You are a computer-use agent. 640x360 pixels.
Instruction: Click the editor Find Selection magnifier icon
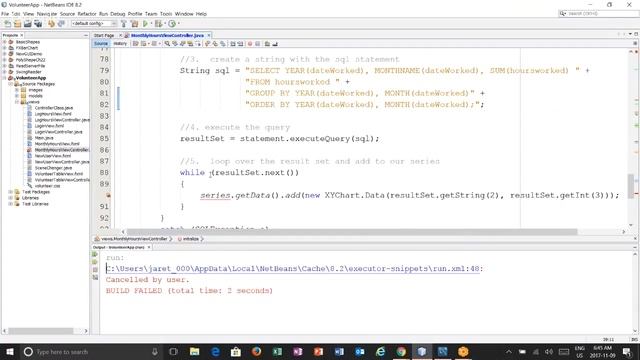[x=167, y=44]
